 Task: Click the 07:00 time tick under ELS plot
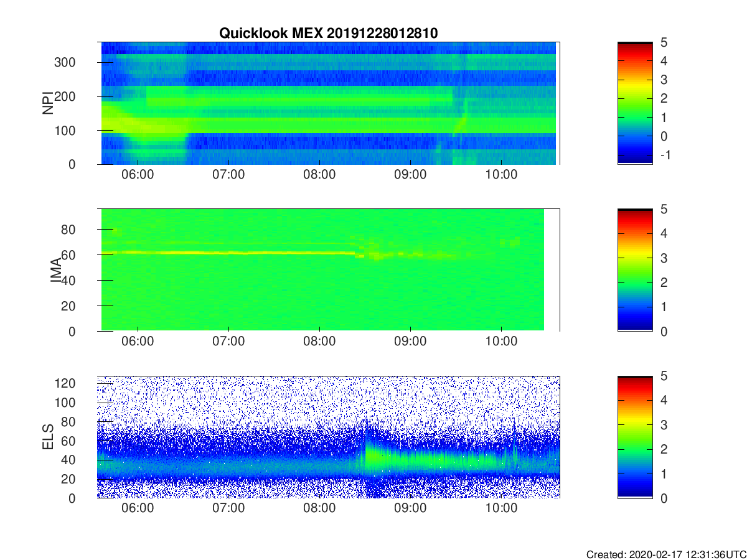pos(228,508)
